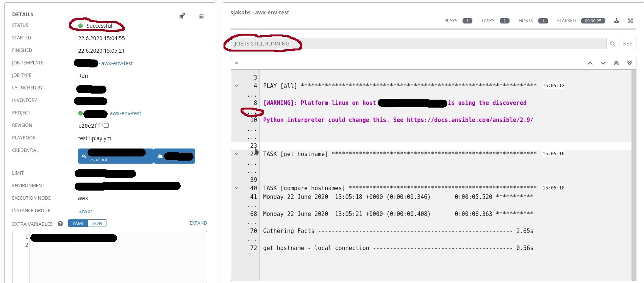Click the Gathering Facts output line
The image size is (644, 283).
pos(398,231)
